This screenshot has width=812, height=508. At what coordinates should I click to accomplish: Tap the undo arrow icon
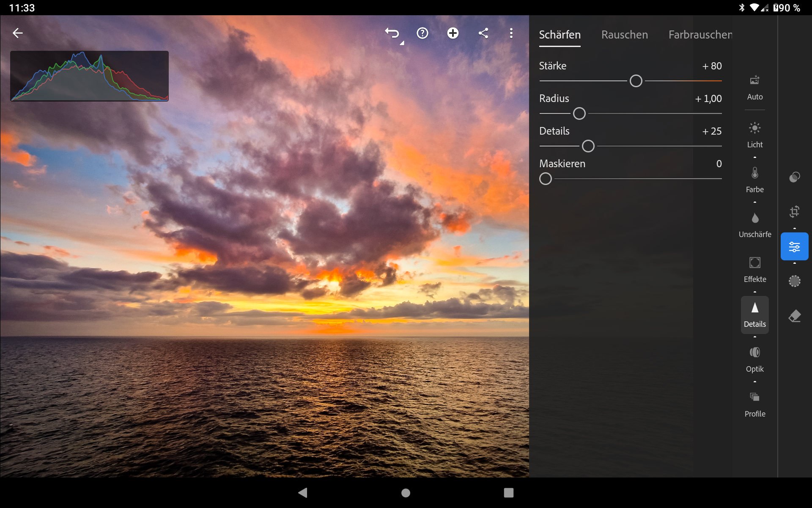click(392, 33)
